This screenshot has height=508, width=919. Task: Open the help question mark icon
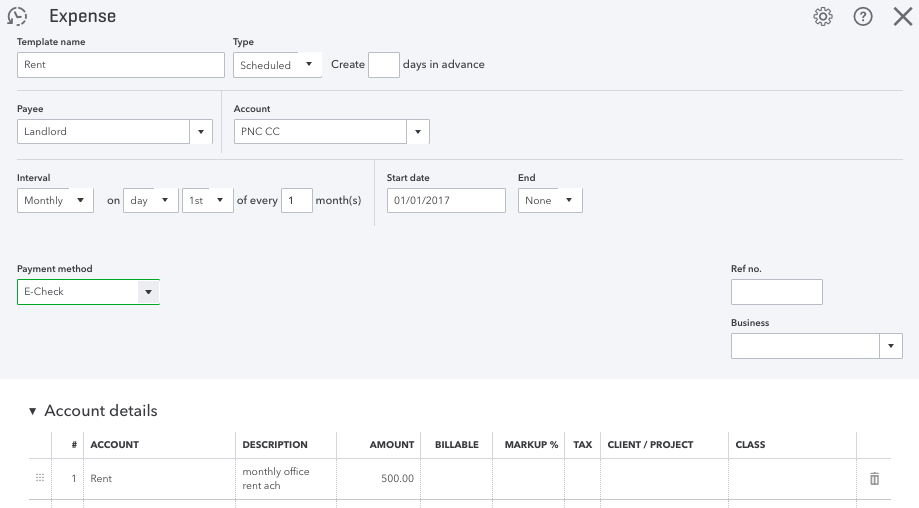pyautogui.click(x=863, y=16)
